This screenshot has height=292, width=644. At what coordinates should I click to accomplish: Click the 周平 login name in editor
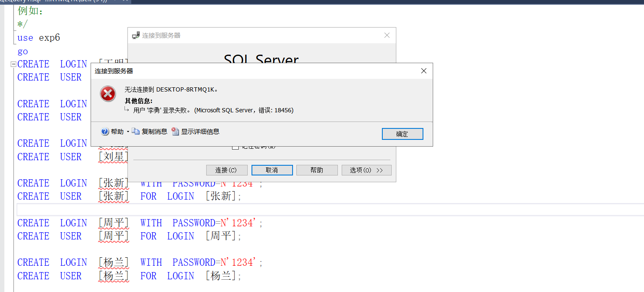pyautogui.click(x=113, y=222)
